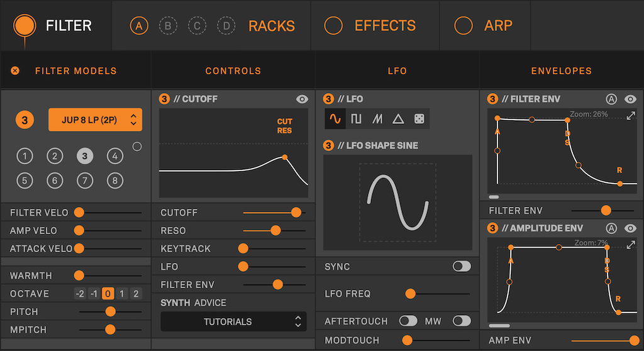This screenshot has height=351, width=644.
Task: Click the orange 3 badge beside LFO header
Action: [328, 99]
